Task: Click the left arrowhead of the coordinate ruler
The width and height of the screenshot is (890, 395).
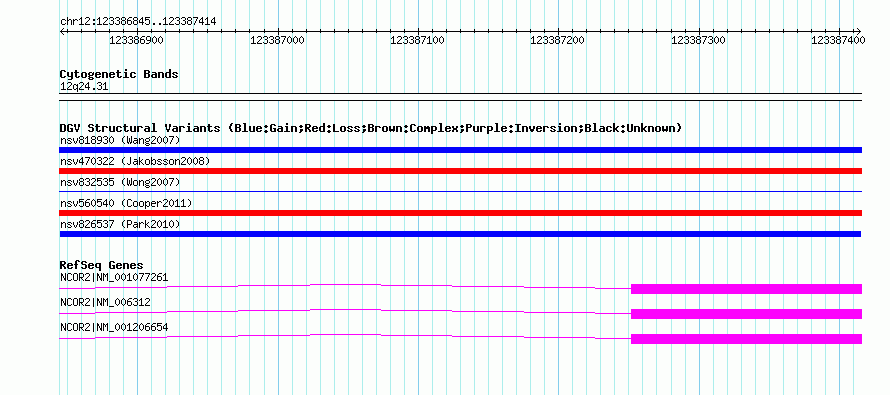Action: coord(62,31)
